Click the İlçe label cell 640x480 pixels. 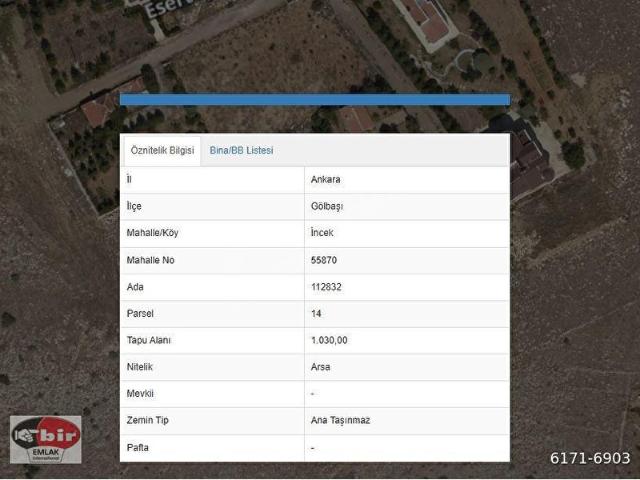pos(212,207)
